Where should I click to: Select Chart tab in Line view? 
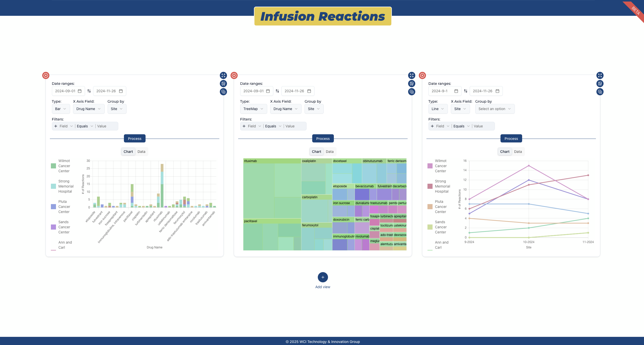point(505,152)
